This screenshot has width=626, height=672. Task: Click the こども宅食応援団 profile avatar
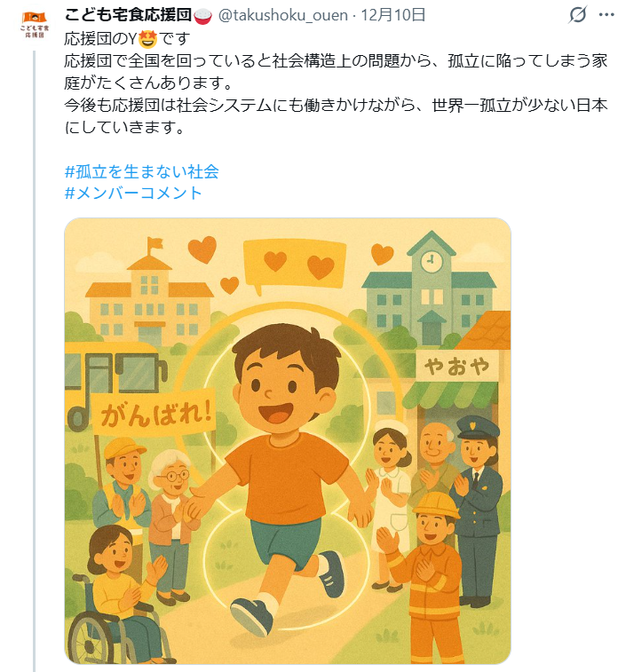point(35,25)
